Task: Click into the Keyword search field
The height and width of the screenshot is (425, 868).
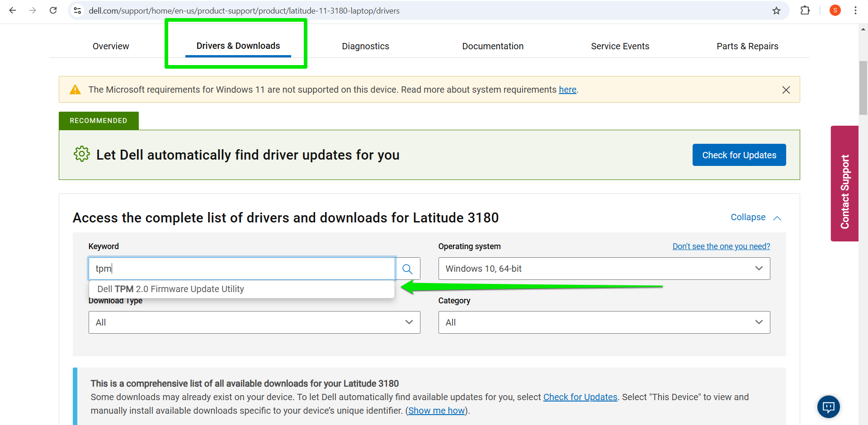Action: [x=242, y=269]
